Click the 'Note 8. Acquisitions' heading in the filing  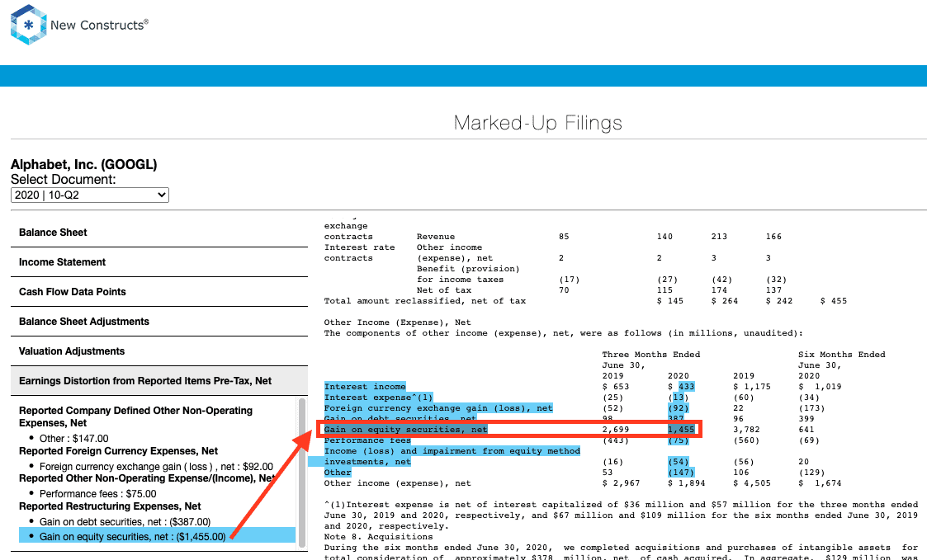378,536
